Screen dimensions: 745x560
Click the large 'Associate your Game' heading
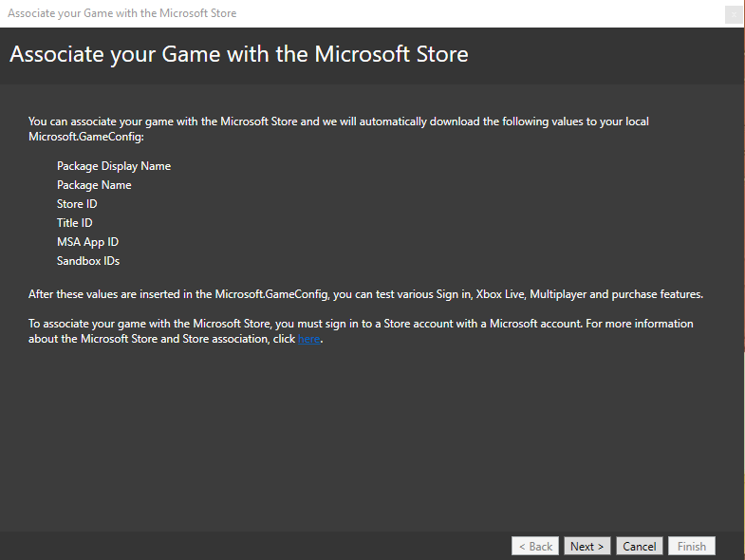pyautogui.click(x=239, y=54)
